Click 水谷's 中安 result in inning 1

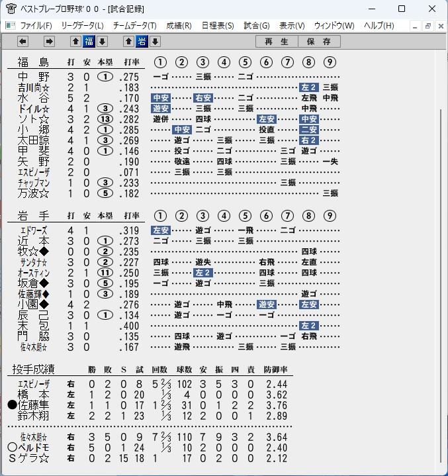click(x=161, y=98)
